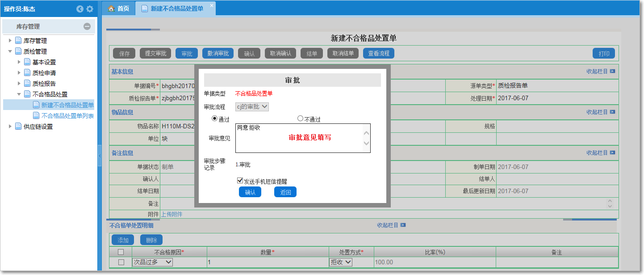Viewport: 644px width, 275px height.
Task: Open the 不合格原因 次品过多 dropdown
Action: pyautogui.click(x=152, y=262)
